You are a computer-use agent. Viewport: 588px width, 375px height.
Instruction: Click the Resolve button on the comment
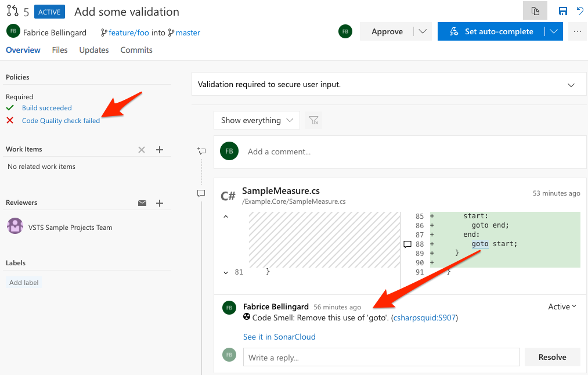(552, 356)
